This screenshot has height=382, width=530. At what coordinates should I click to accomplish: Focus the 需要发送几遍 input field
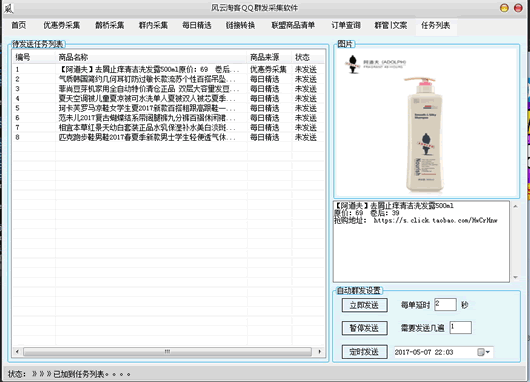(x=460, y=327)
